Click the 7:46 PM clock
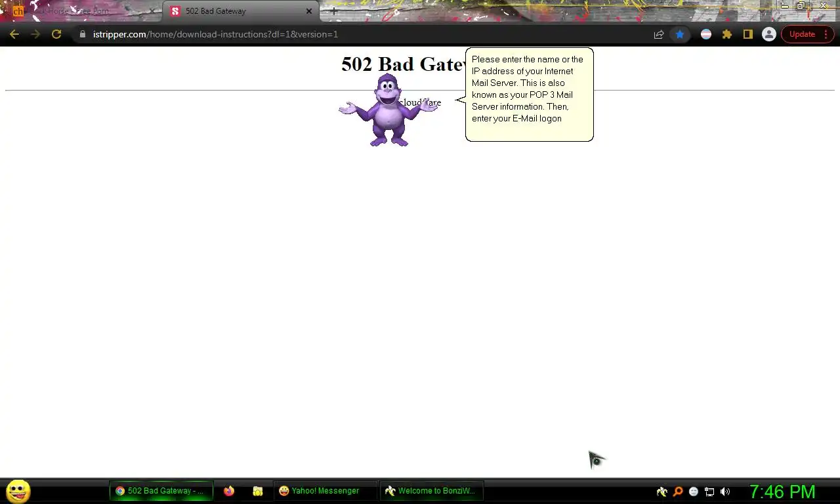The width and height of the screenshot is (840, 504). coord(782,492)
